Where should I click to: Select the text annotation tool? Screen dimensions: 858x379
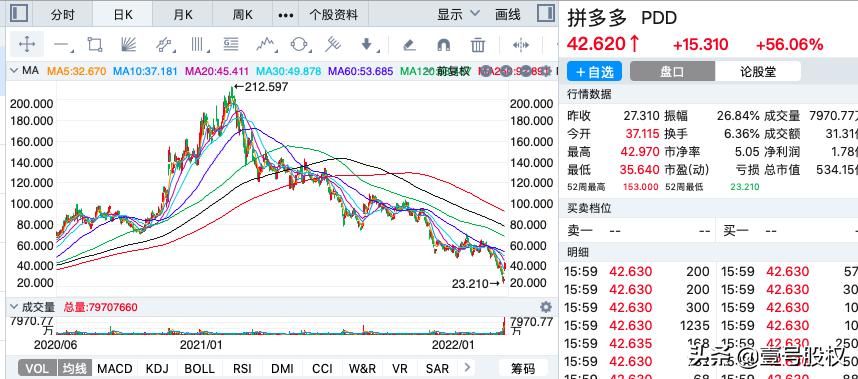[231, 44]
